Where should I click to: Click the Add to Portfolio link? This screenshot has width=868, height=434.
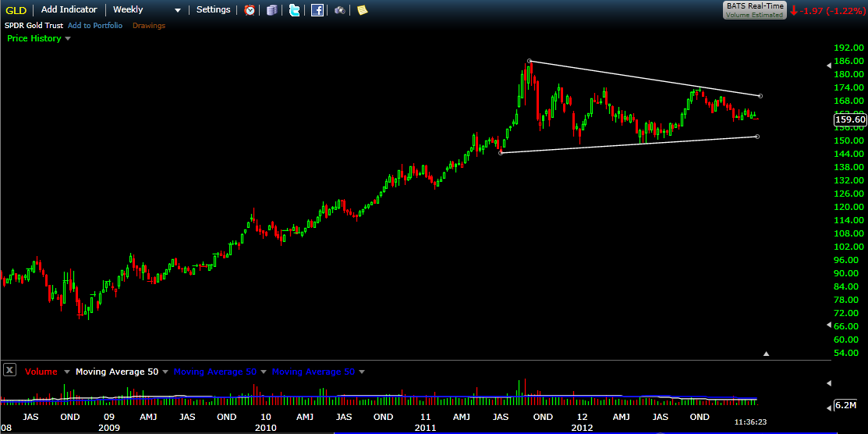point(95,26)
